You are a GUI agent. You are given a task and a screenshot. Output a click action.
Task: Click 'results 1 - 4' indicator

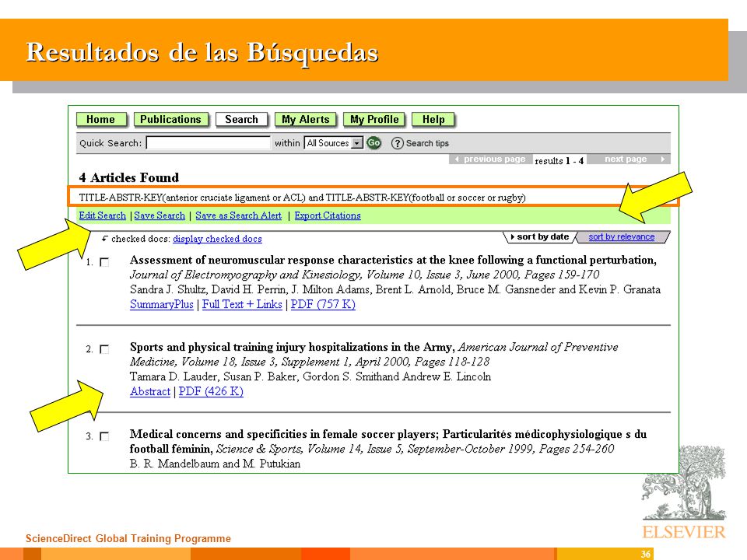point(559,161)
